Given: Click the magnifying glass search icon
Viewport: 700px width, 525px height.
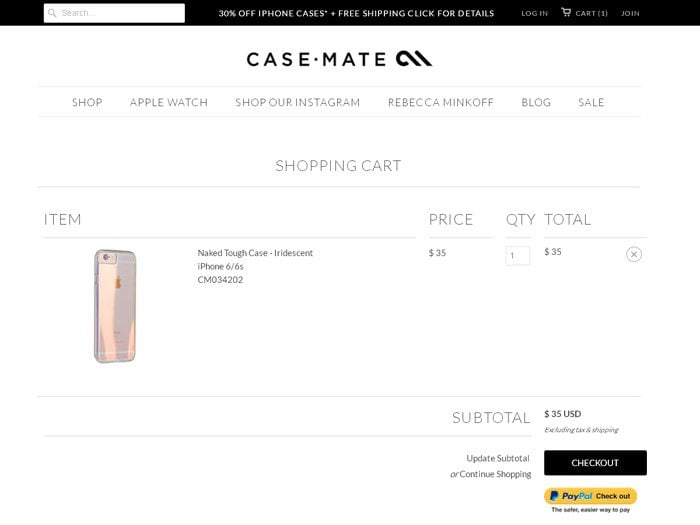Looking at the screenshot, I should pyautogui.click(x=52, y=13).
